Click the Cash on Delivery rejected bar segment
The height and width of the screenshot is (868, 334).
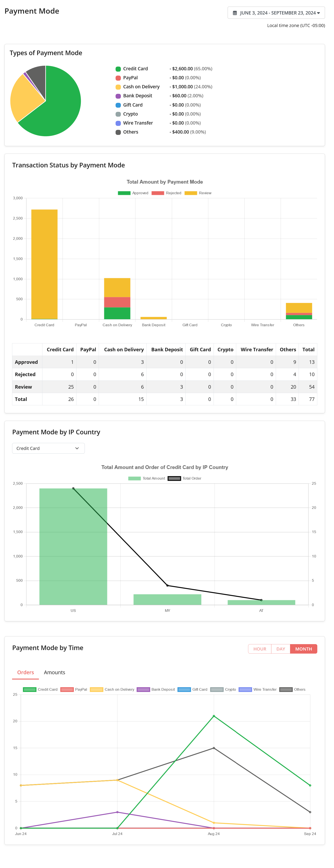117,302
